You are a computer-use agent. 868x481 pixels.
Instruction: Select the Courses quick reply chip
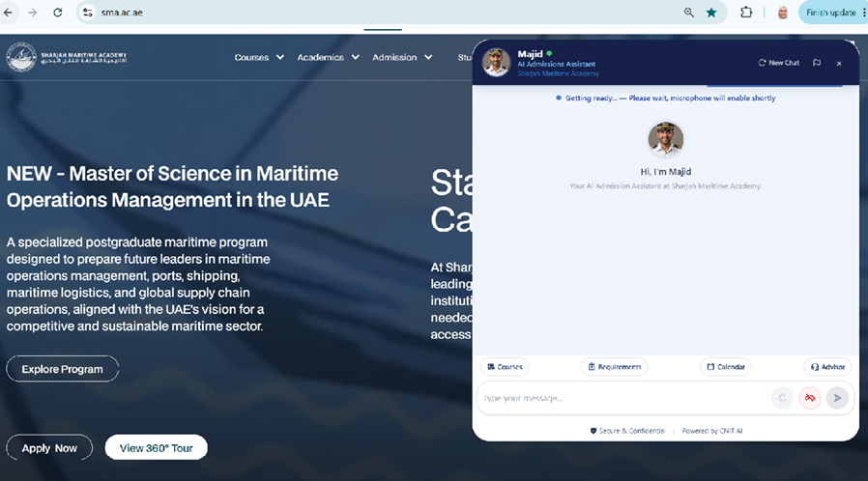(x=505, y=367)
